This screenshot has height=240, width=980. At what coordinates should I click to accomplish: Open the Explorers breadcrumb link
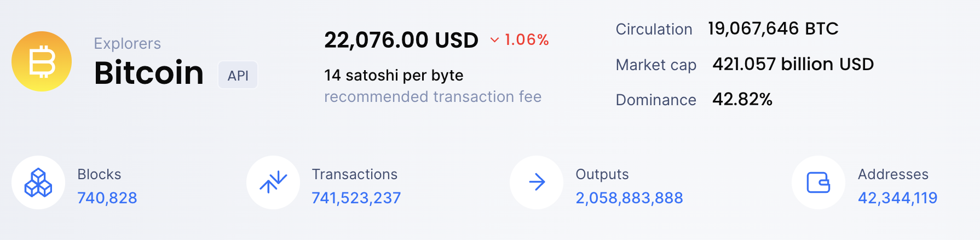(x=128, y=43)
